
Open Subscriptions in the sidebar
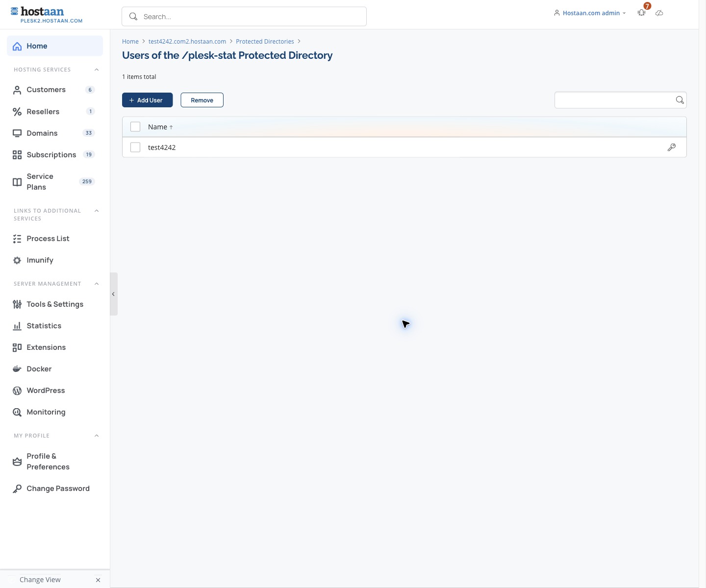coord(55,155)
